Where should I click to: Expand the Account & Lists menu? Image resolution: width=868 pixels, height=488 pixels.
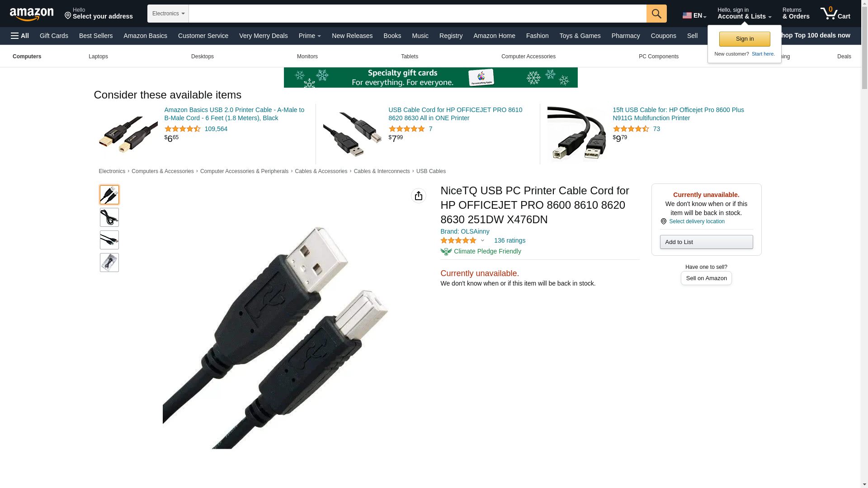[744, 14]
